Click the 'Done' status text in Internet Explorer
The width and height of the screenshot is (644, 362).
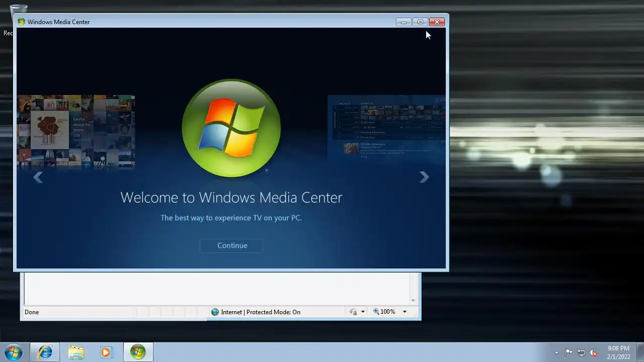(x=32, y=312)
